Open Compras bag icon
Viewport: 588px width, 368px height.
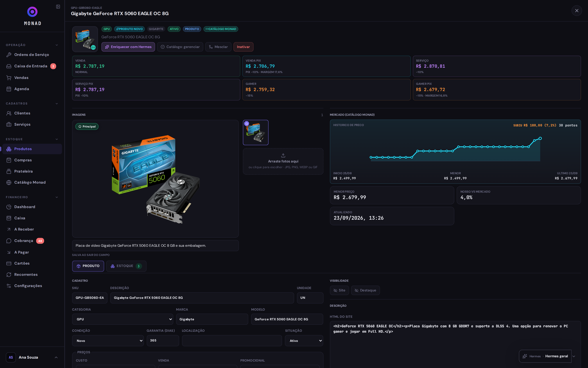click(x=9, y=160)
